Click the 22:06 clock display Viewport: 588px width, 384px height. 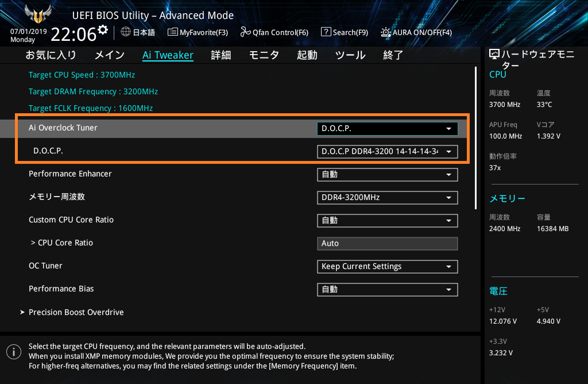pos(73,34)
